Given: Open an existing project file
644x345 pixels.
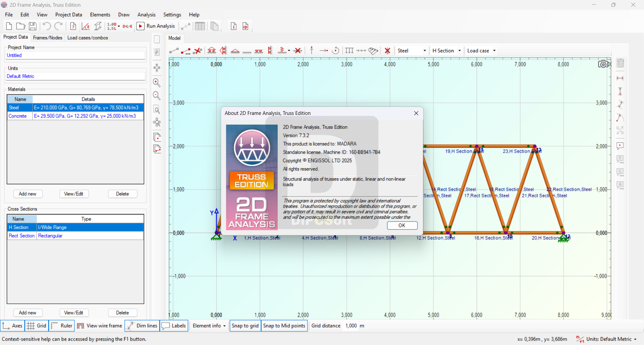Looking at the screenshot, I should pos(21,26).
